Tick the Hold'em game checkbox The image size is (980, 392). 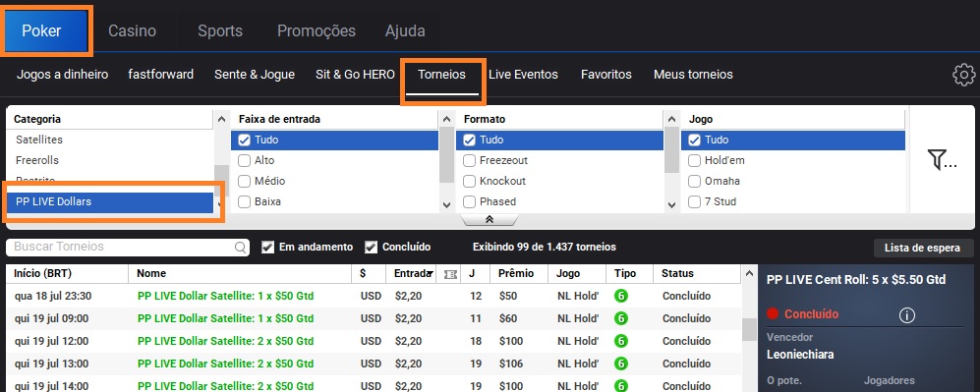(694, 160)
